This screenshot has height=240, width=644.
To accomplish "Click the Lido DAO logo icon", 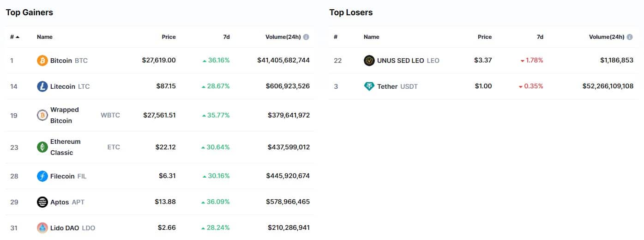I will (x=42, y=228).
